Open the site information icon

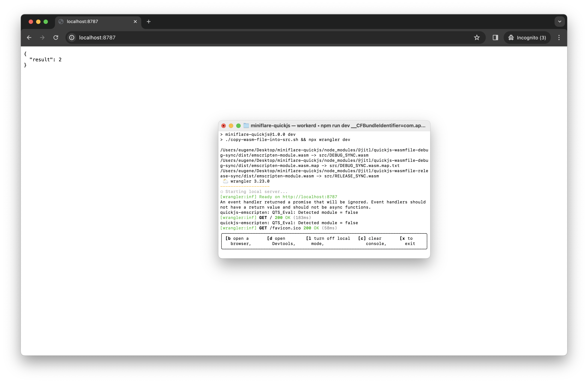pos(72,38)
